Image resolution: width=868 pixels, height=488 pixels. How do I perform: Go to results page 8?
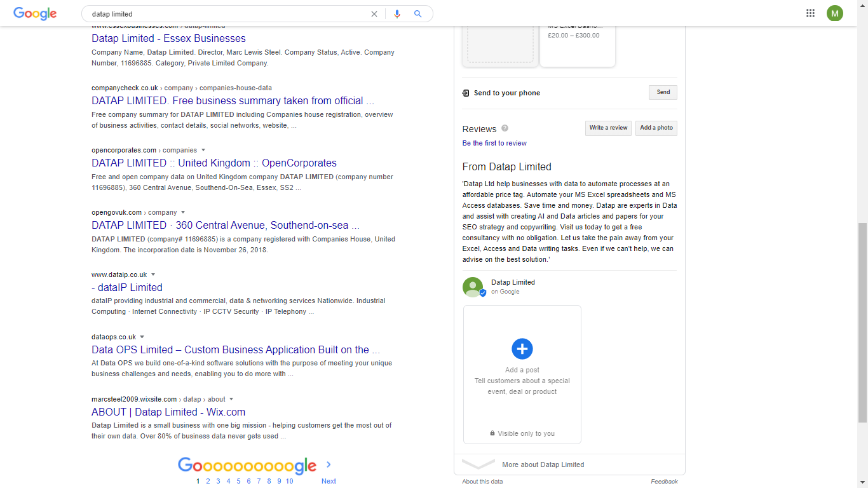point(269,481)
